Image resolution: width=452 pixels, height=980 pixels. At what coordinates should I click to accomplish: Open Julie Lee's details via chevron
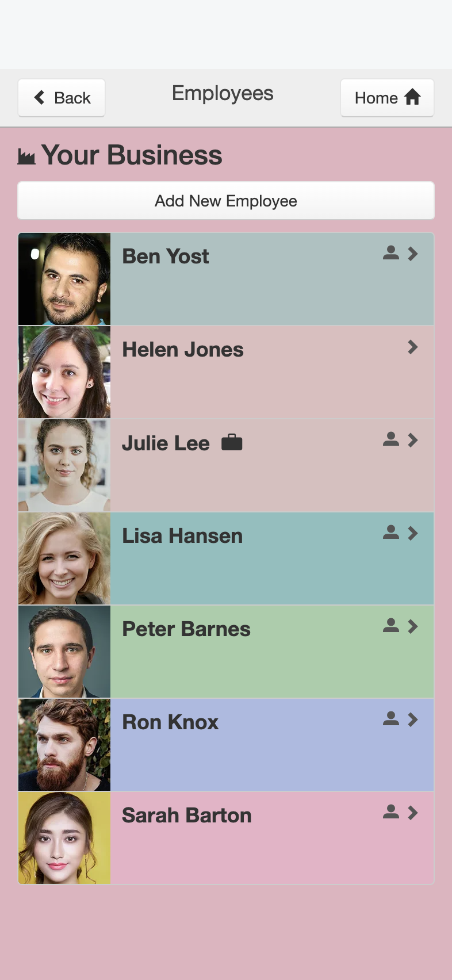[x=412, y=440]
